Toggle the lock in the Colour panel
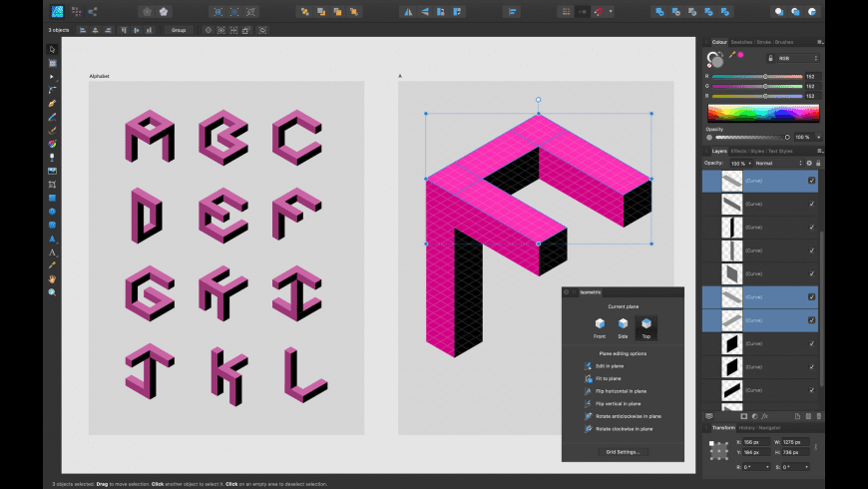The image size is (868, 489). tap(770, 58)
